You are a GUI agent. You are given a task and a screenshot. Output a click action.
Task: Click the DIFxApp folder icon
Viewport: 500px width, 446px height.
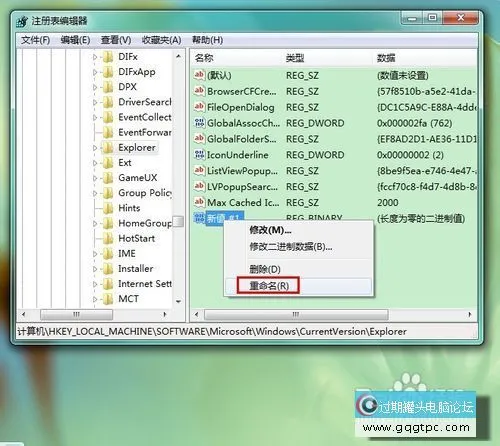coord(108,72)
